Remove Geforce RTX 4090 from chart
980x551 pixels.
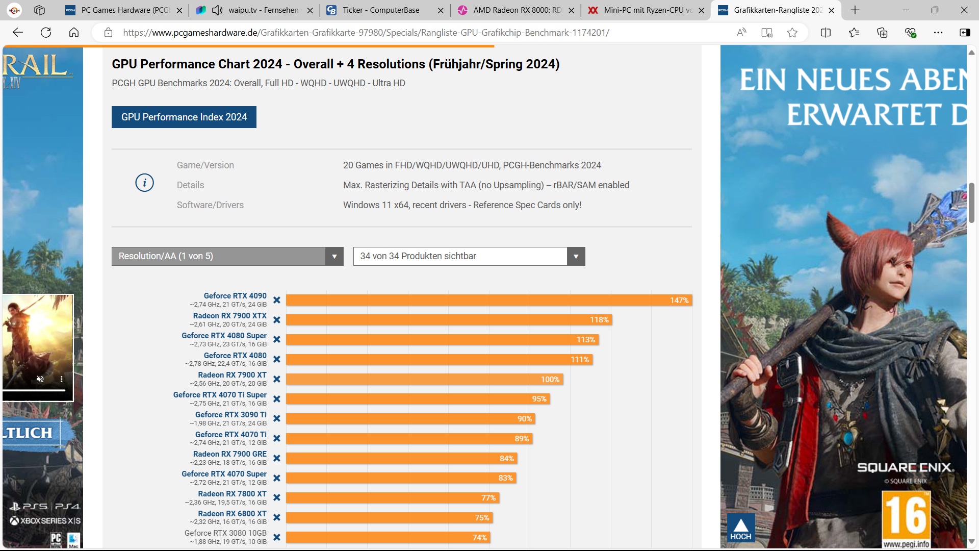(277, 300)
